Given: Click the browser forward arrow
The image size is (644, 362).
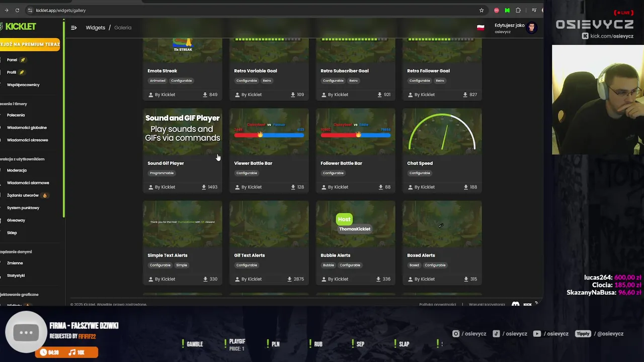Looking at the screenshot, I should point(6,10).
